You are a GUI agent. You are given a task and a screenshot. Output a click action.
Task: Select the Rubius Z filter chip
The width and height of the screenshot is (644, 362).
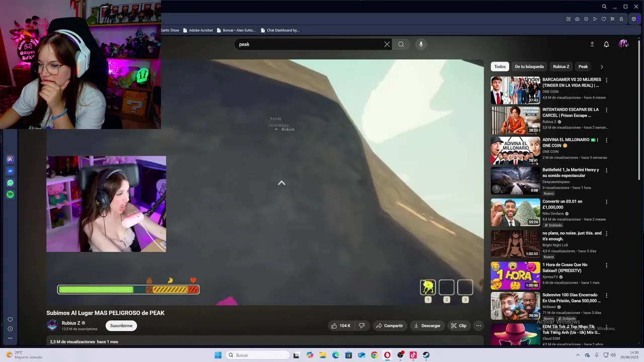pyautogui.click(x=561, y=66)
